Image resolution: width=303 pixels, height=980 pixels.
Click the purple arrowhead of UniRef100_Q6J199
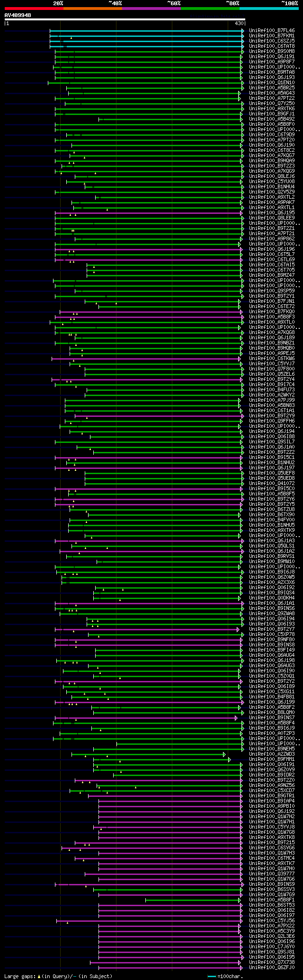pyautogui.click(x=243, y=702)
